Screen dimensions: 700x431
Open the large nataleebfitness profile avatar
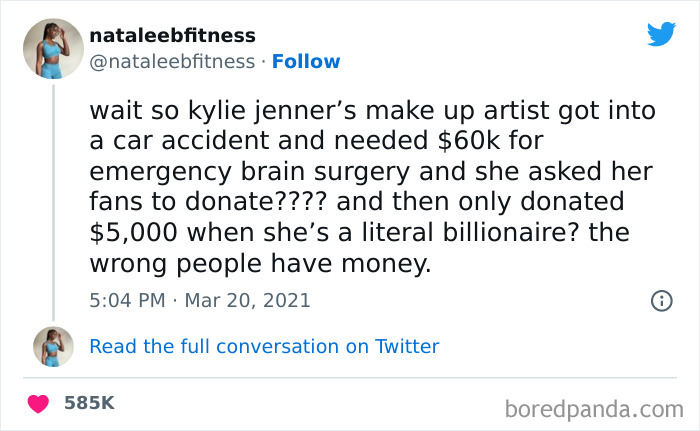[53, 48]
